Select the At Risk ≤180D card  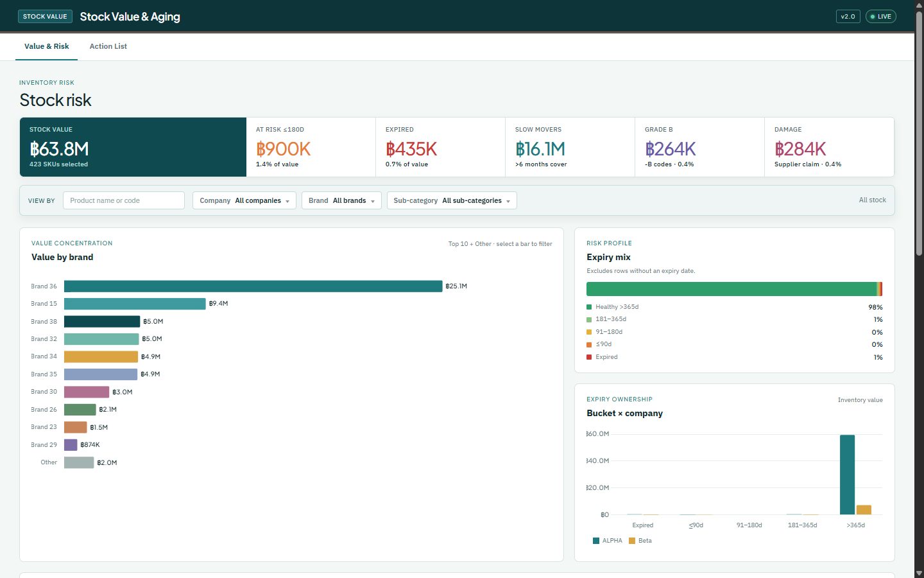tap(311, 147)
